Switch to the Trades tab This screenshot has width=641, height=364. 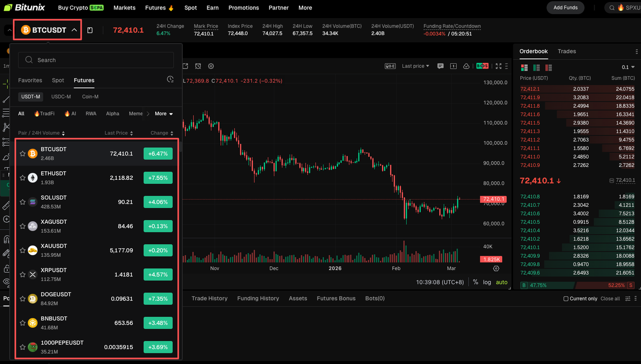(x=567, y=52)
